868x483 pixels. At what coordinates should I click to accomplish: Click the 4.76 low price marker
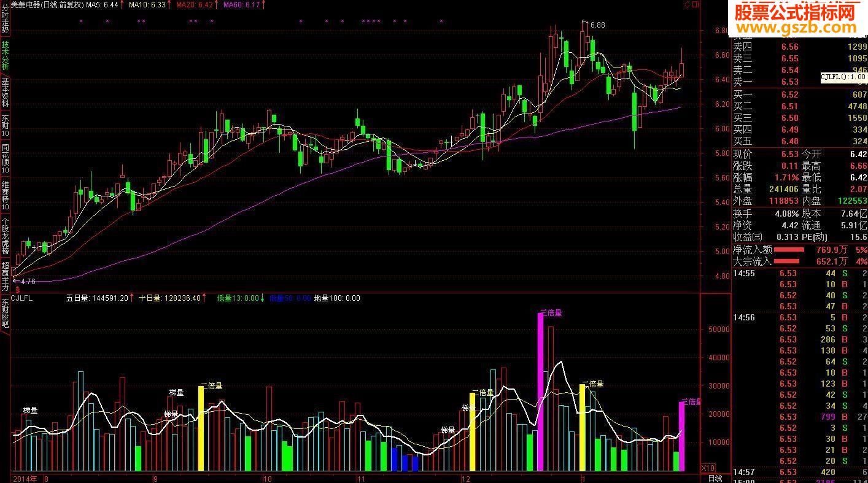point(28,282)
